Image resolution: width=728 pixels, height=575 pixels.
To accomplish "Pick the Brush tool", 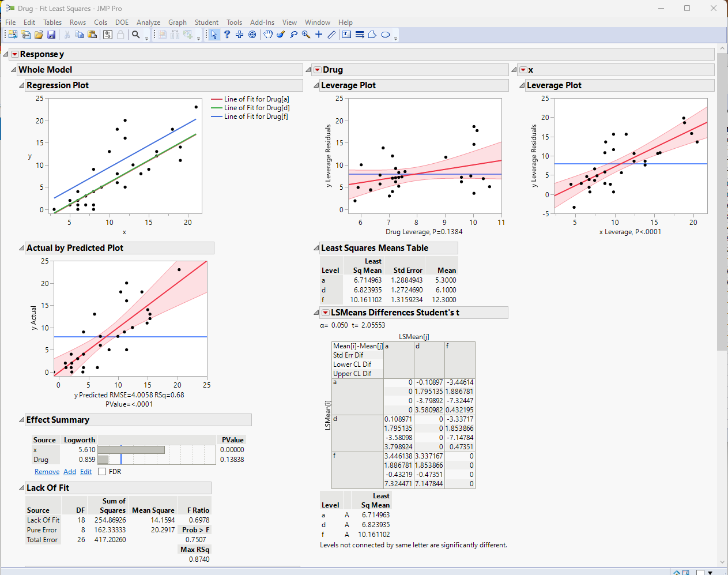I will (280, 35).
